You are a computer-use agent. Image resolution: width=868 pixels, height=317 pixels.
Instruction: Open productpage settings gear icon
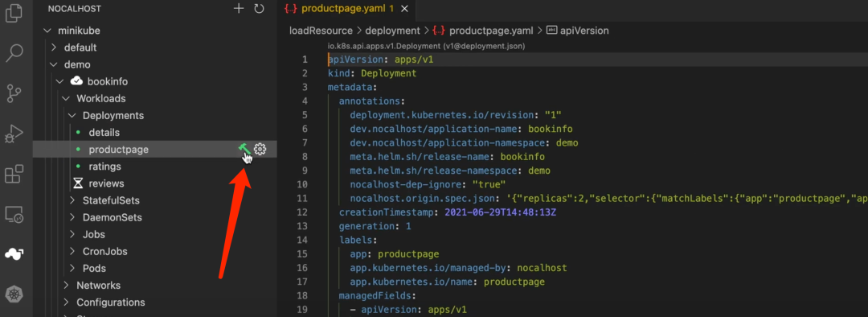260,149
